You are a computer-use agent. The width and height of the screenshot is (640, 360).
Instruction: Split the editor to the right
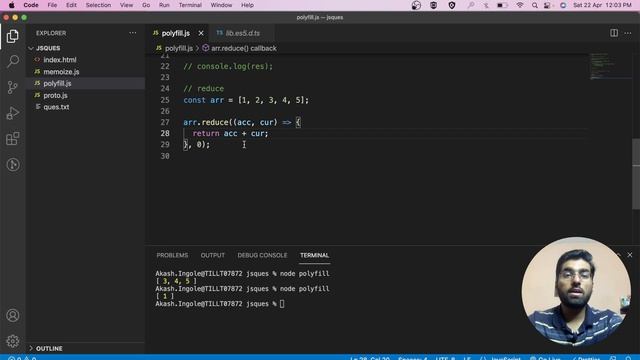613,33
